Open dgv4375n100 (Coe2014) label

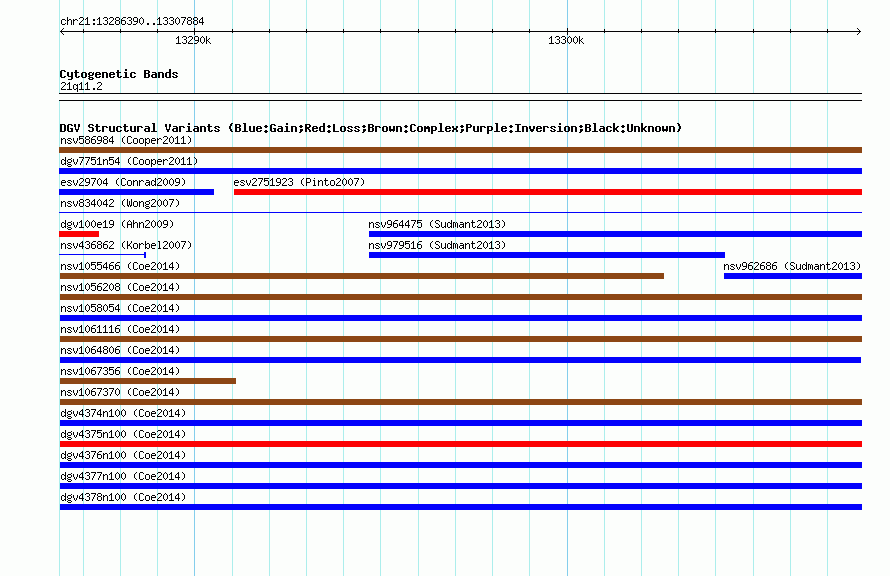pos(123,434)
